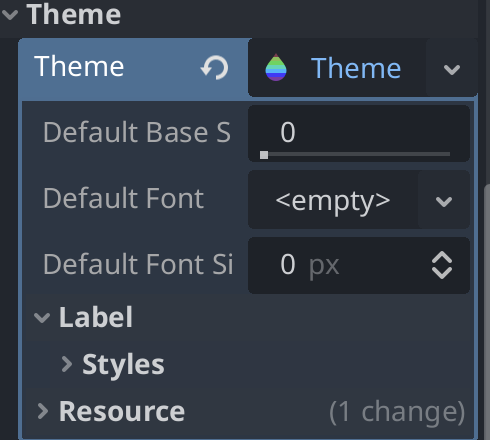This screenshot has height=440, width=490.
Task: Expand the Resource section arrow
Action: click(43, 411)
